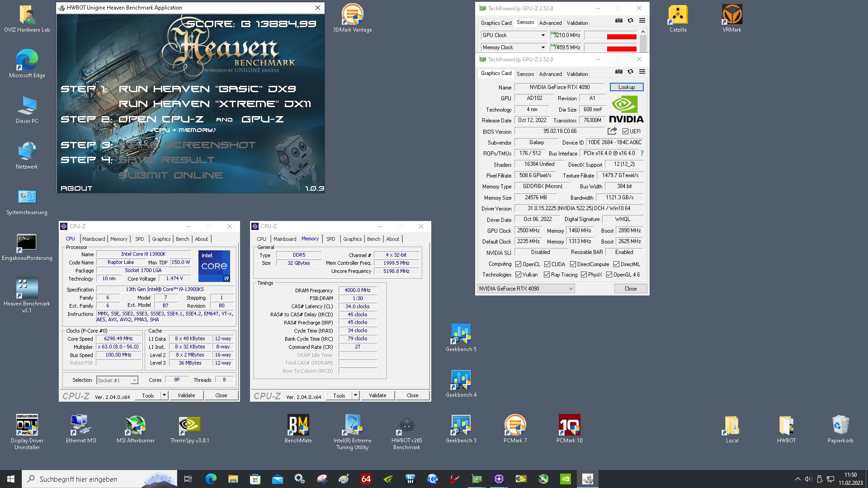Image resolution: width=868 pixels, height=488 pixels.
Task: Open Intel Extreme Tuning Utility shortcut
Action: tap(352, 432)
